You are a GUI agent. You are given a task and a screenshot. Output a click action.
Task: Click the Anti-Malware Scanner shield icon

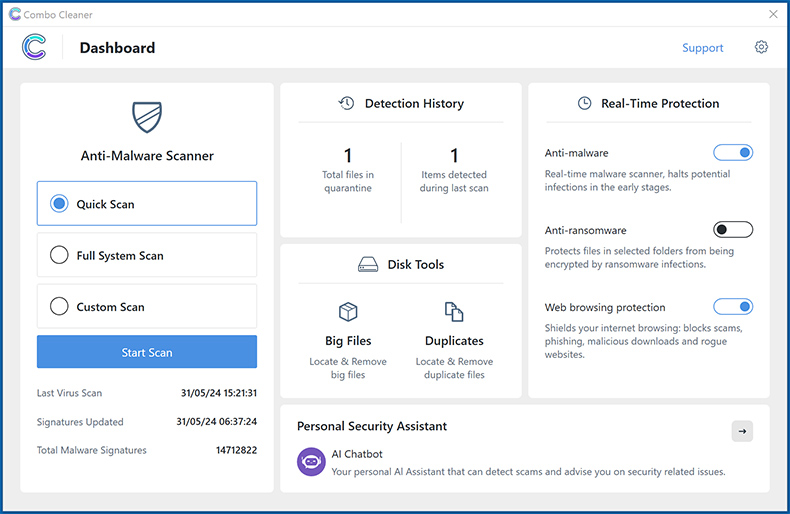point(147,116)
